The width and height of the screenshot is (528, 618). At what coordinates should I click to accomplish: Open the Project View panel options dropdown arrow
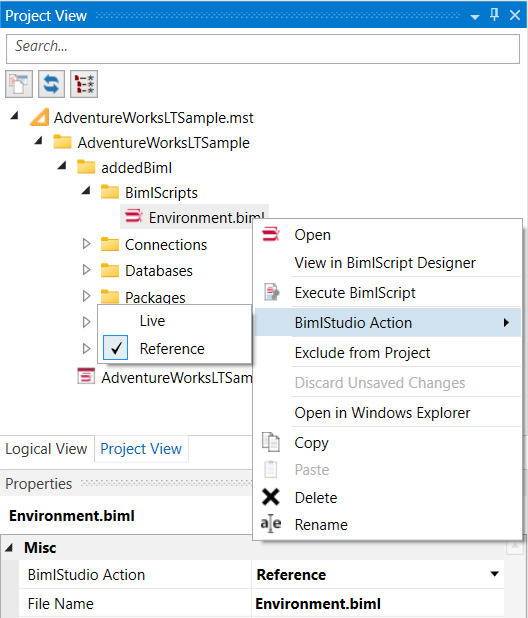click(475, 17)
